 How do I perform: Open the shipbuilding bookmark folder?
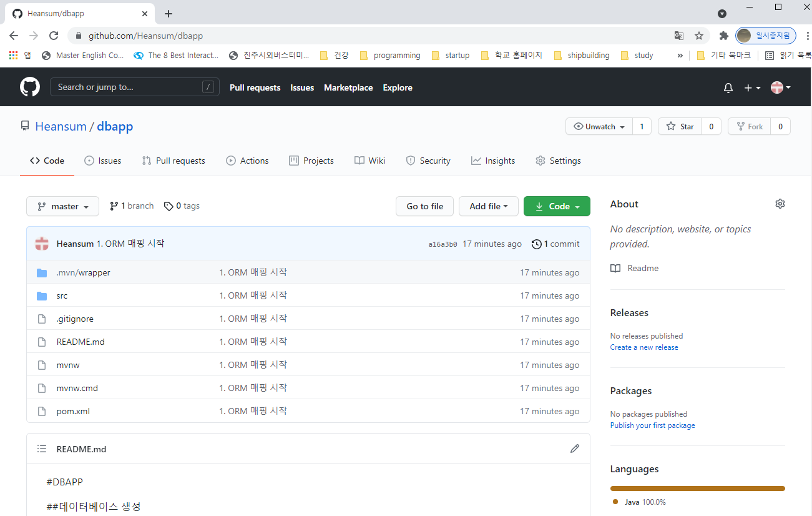(x=582, y=55)
